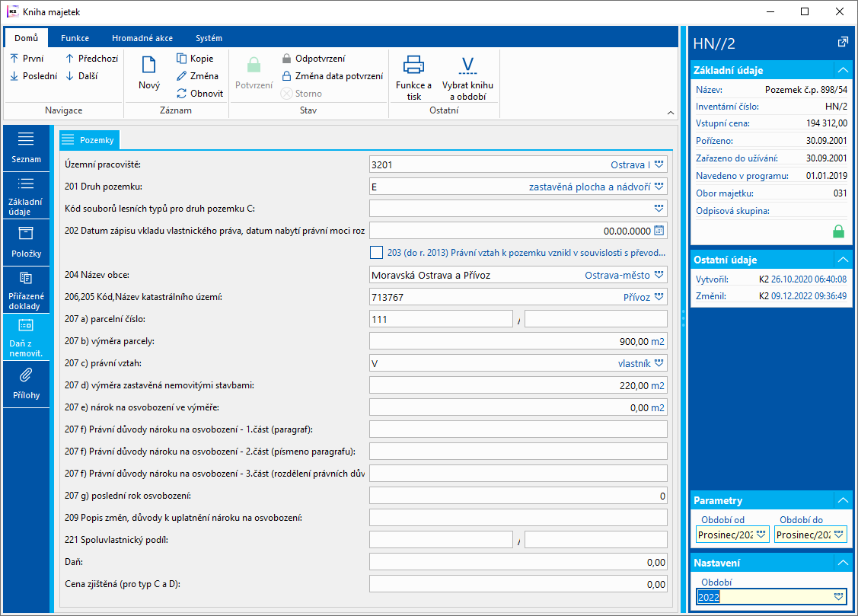Collapse the Ostatní údaje section
The height and width of the screenshot is (616, 858).
(841, 260)
